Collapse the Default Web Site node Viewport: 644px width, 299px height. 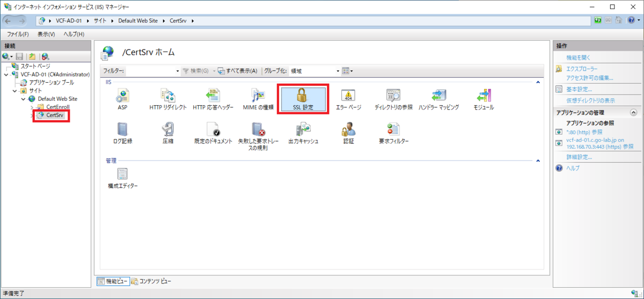[x=23, y=99]
